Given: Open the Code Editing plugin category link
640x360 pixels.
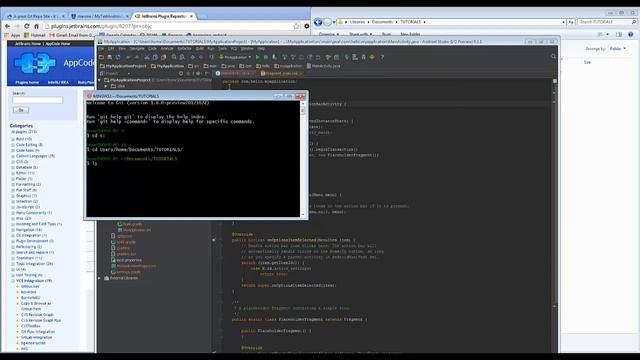Looking at the screenshot, I should (29, 144).
